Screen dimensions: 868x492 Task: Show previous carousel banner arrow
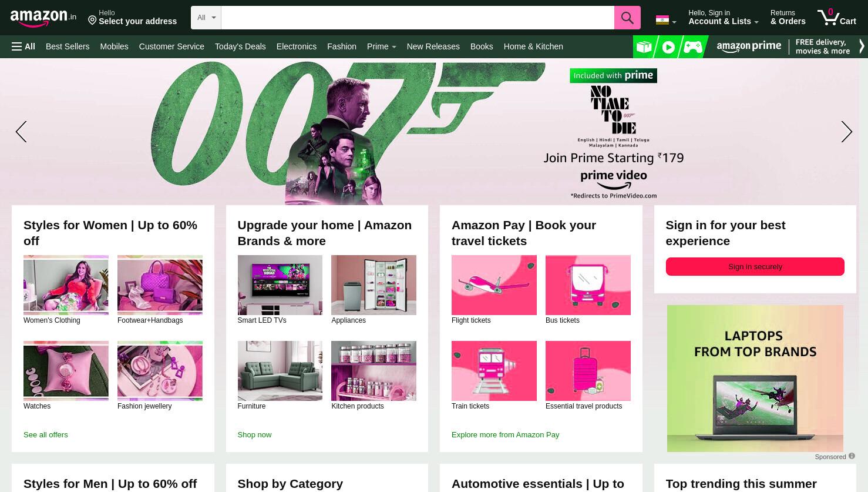[21, 132]
